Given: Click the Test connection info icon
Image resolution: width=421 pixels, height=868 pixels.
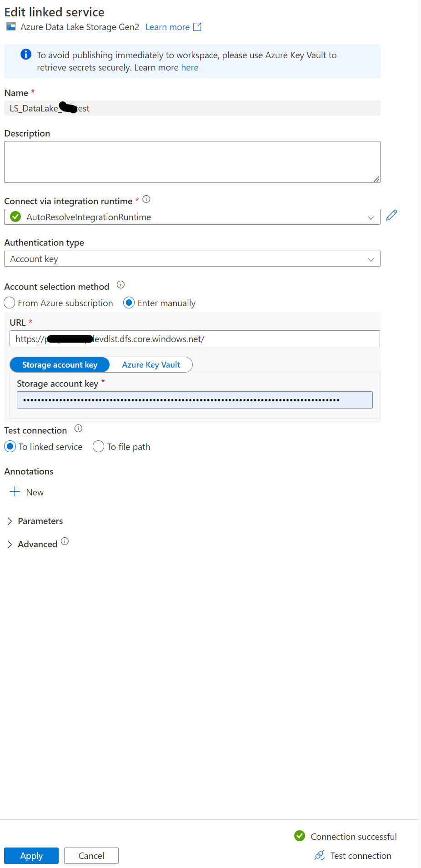Looking at the screenshot, I should [x=78, y=429].
